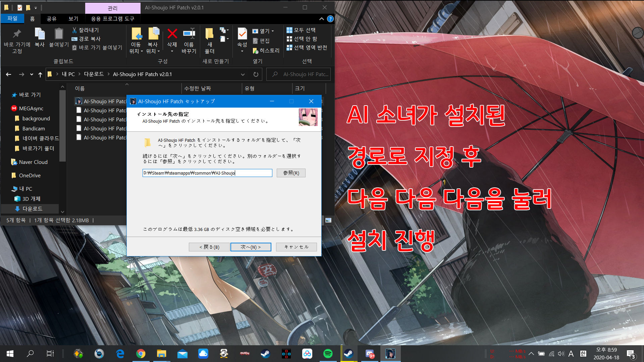Switch to the Share (공유) tab
644x362 pixels.
(52, 19)
